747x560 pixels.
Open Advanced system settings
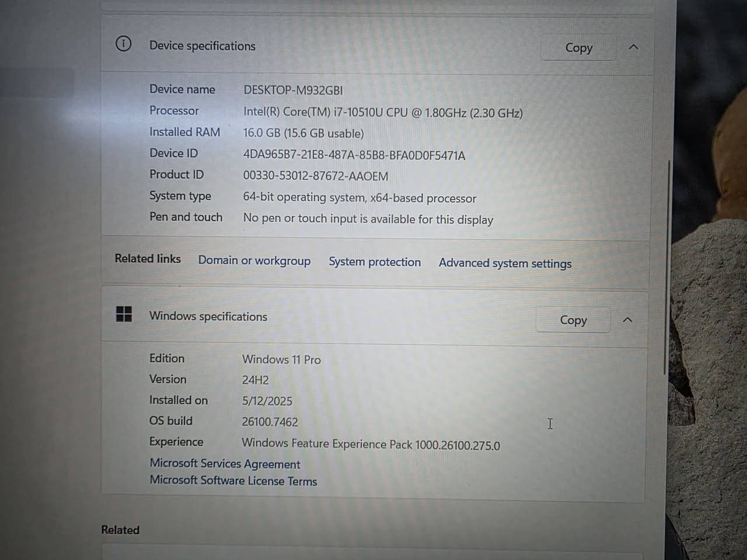[505, 263]
